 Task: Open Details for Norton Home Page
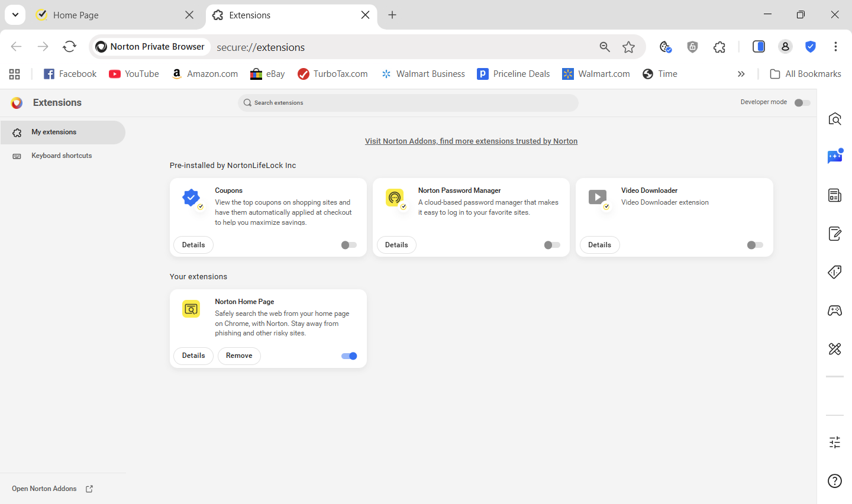pos(193,356)
